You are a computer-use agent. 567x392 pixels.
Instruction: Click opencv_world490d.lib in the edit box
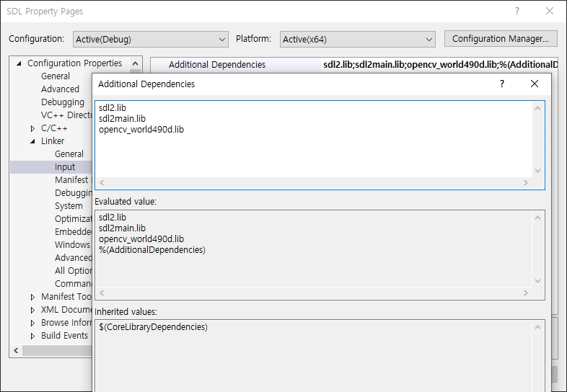141,129
